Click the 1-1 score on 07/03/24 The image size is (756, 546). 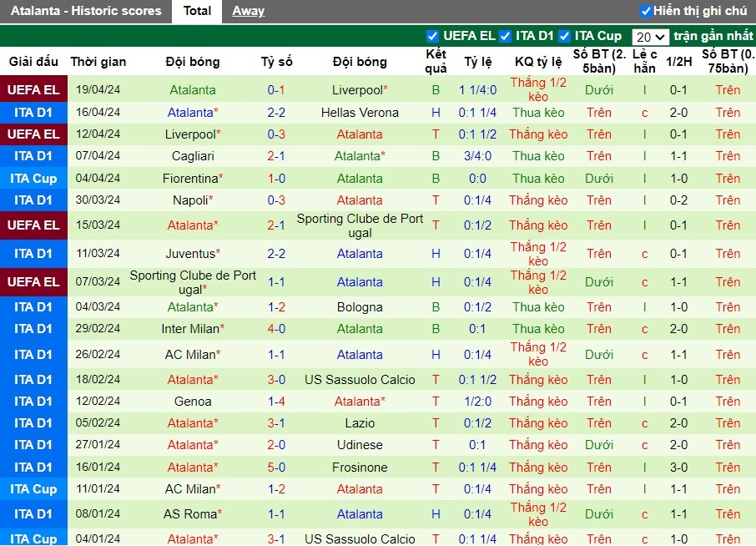coord(276,282)
